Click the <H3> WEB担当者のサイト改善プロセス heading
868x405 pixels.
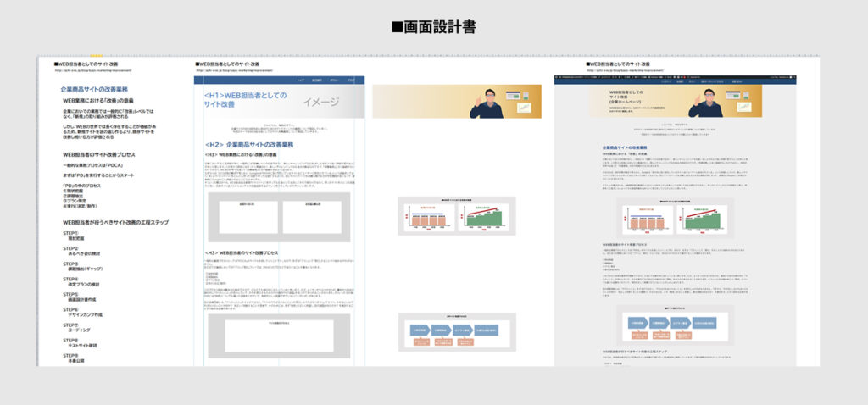(242, 252)
